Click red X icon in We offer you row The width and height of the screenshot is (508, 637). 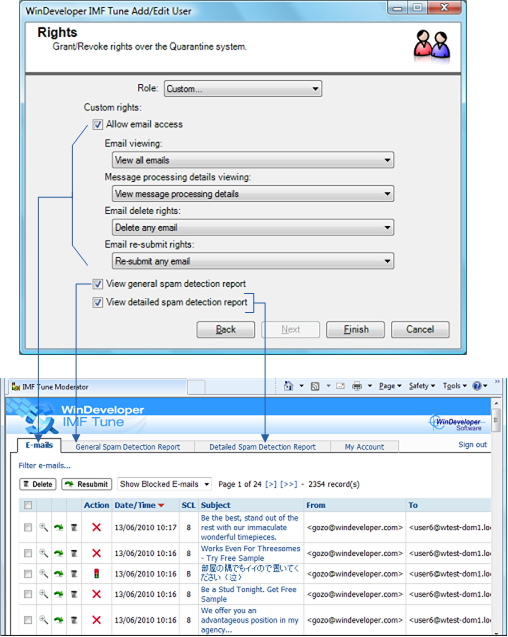(96, 620)
